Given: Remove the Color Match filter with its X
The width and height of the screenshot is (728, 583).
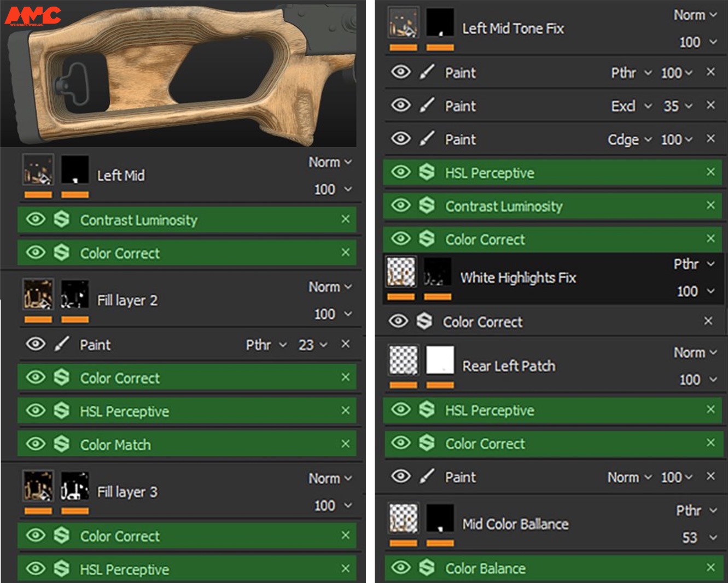Looking at the screenshot, I should click(x=345, y=444).
